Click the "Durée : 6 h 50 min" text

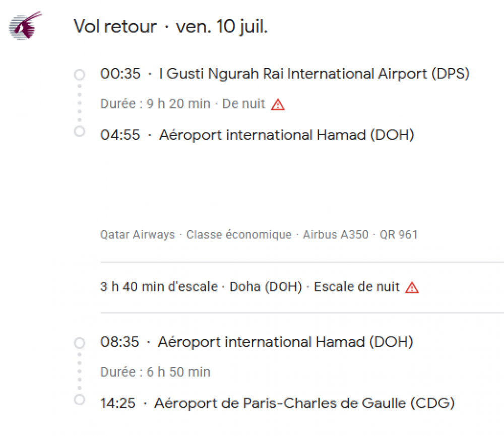pos(155,372)
